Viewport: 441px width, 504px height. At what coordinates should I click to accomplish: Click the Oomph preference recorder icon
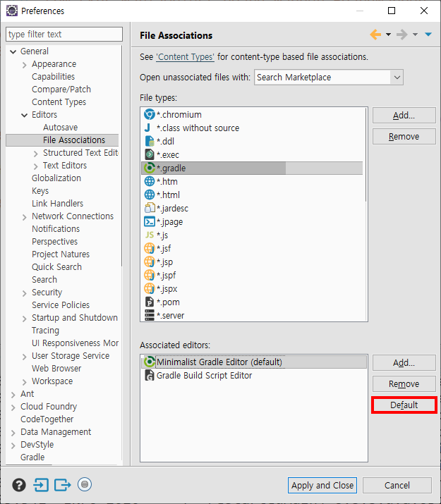85,484
